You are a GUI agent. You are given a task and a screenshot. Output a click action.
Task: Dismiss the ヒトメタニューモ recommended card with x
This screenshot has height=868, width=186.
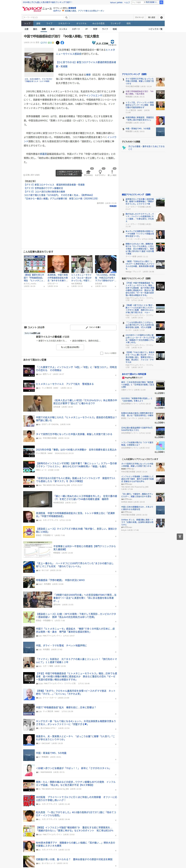point(92,287)
